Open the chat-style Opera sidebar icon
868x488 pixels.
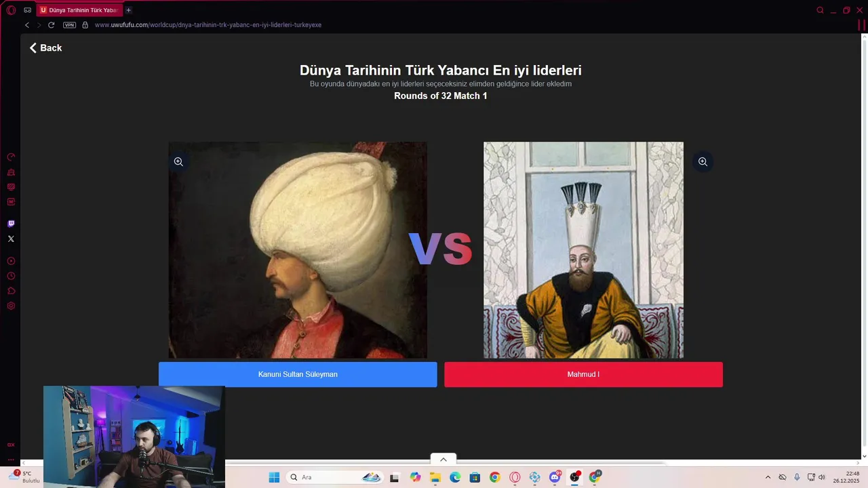pos(11,187)
